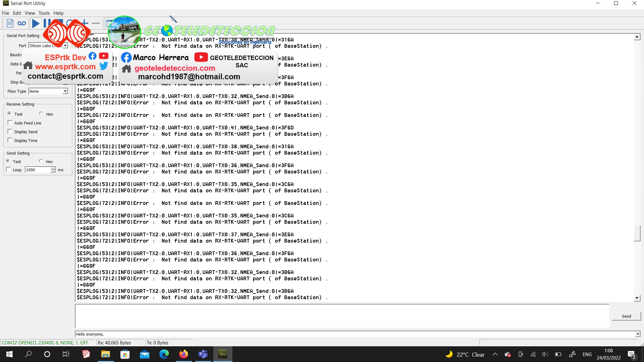
Task: Tick the Loop checkbox in Send Setting
Action: 8,170
